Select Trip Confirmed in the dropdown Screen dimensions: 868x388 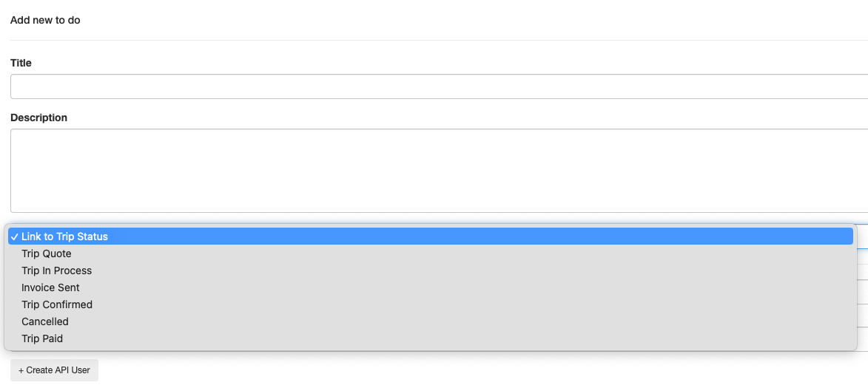point(57,304)
